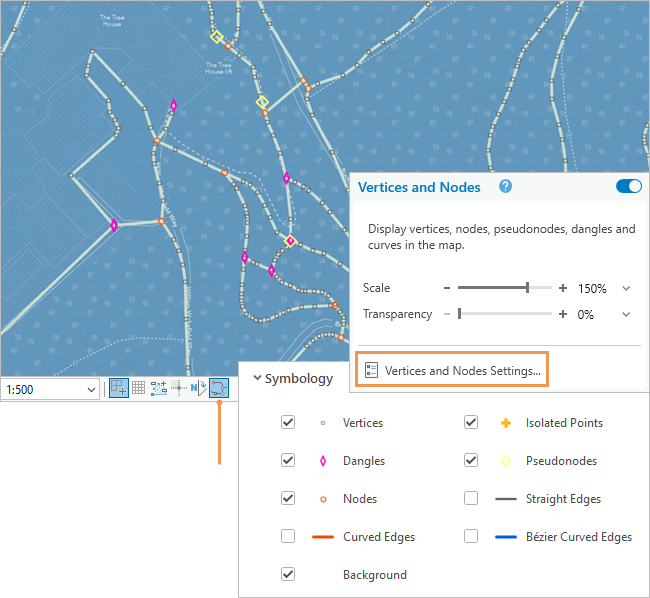Click the Vertices and Nodes status icon
This screenshot has width=650, height=598.
tap(218, 388)
